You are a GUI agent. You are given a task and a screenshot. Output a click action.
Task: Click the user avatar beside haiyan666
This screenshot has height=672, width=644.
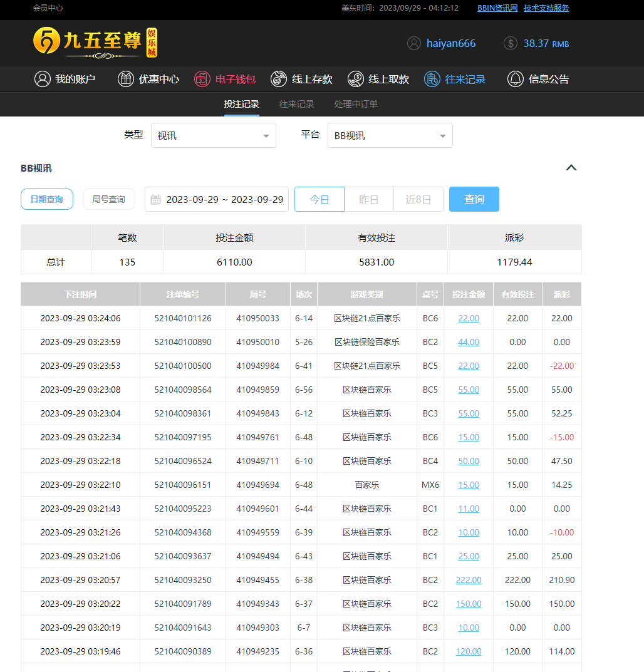pyautogui.click(x=413, y=43)
